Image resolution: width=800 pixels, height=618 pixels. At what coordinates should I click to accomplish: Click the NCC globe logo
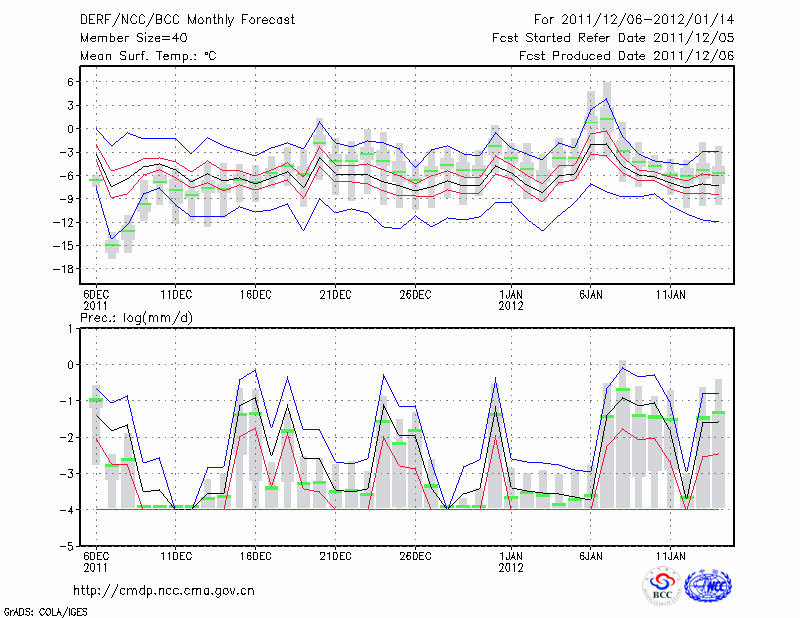(x=707, y=586)
